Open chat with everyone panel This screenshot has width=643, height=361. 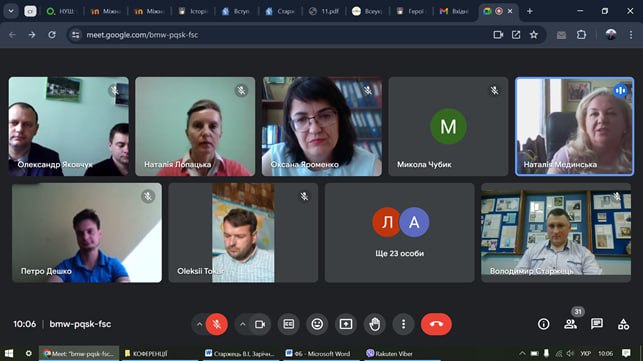click(597, 324)
